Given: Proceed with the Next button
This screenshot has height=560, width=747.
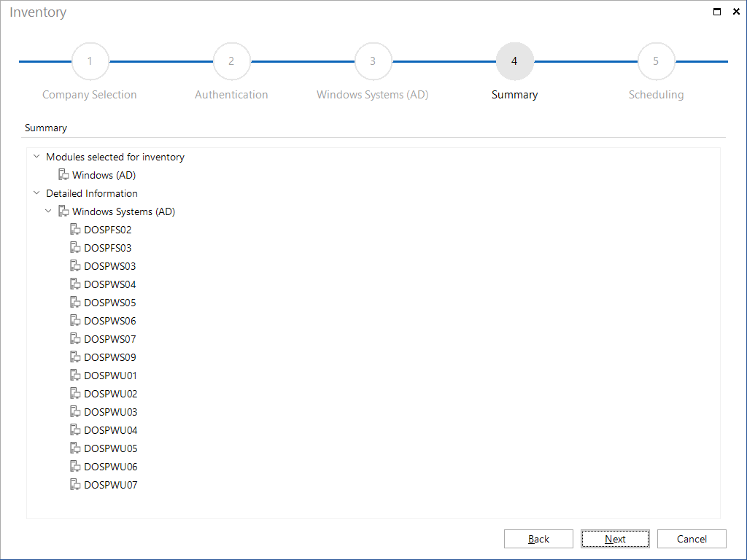Looking at the screenshot, I should point(615,539).
